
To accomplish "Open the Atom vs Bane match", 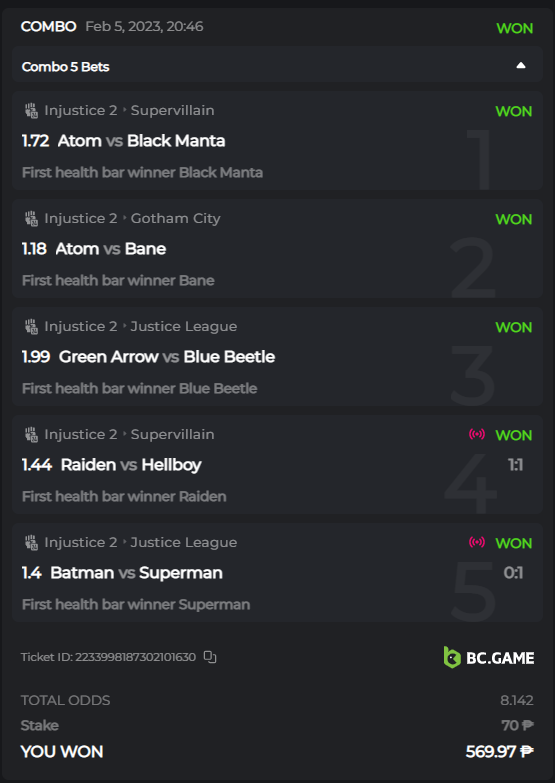I will pos(110,249).
